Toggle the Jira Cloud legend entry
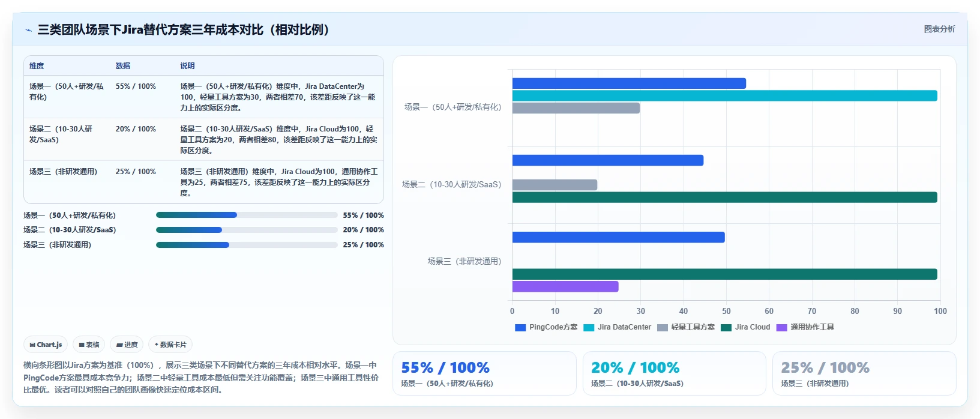This screenshot has width=980, height=419. (x=745, y=327)
